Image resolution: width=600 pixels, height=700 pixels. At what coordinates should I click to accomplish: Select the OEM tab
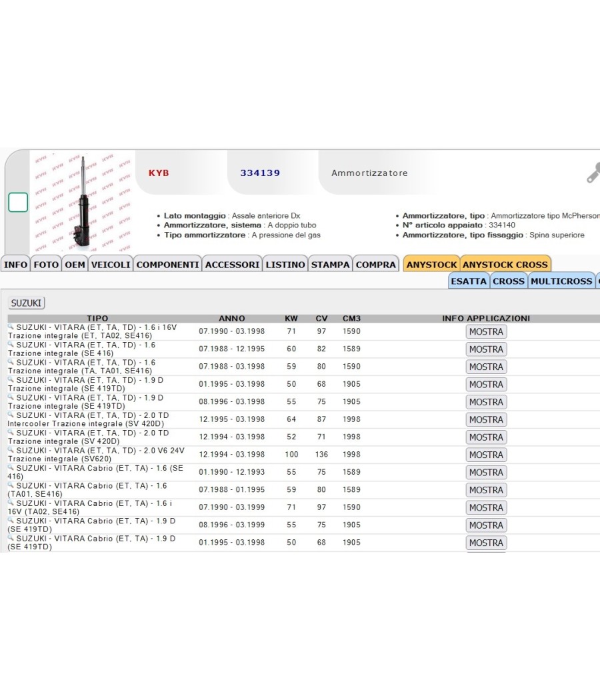click(x=75, y=264)
